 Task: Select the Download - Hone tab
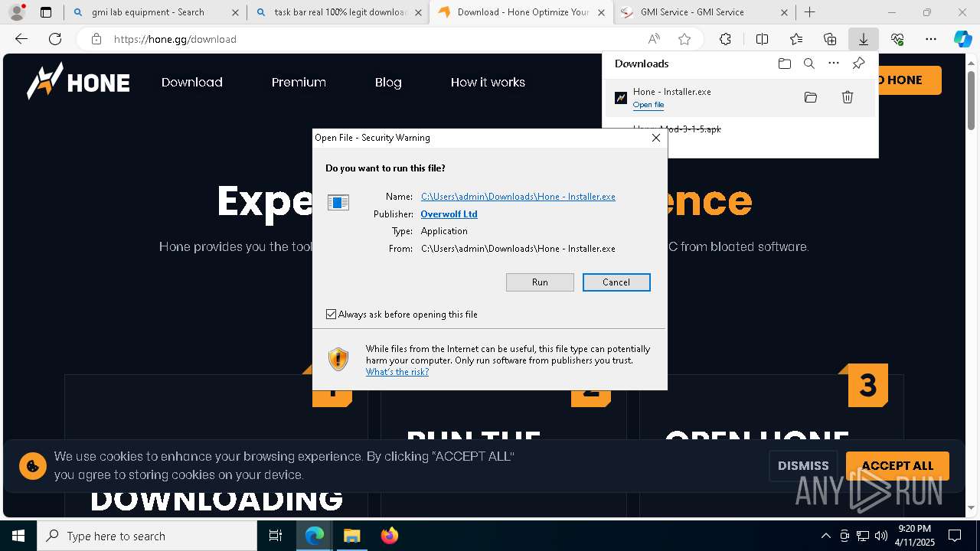(522, 12)
